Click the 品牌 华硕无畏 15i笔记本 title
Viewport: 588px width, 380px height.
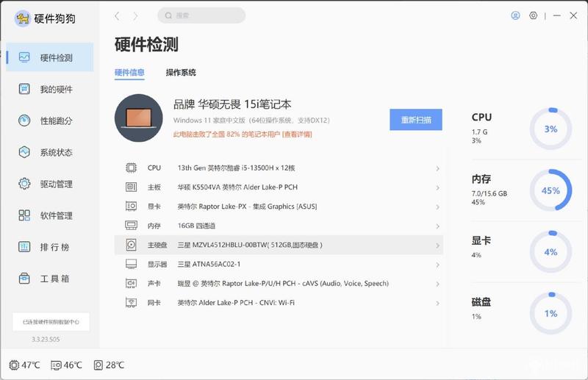pyautogui.click(x=232, y=104)
